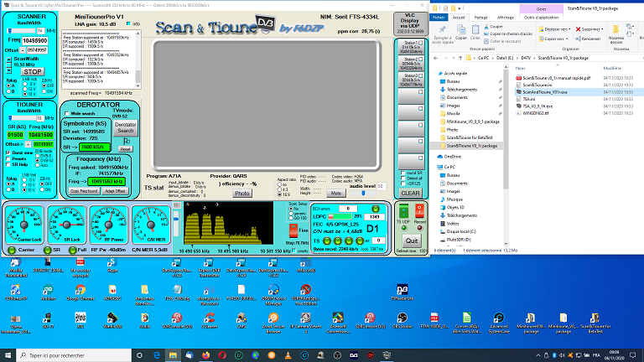The image size is (644, 362).
Task: Select DVB-S mode radio in Tiouner
Action: click(38, 156)
